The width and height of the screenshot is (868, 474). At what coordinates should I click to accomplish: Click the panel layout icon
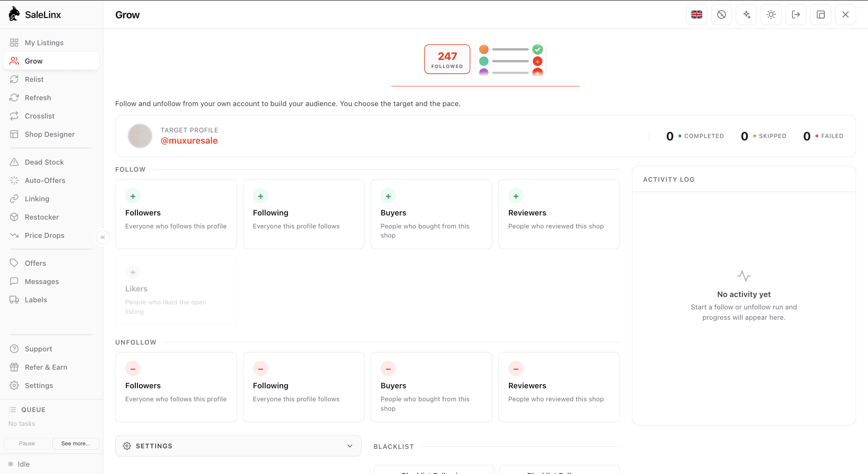tap(821, 14)
